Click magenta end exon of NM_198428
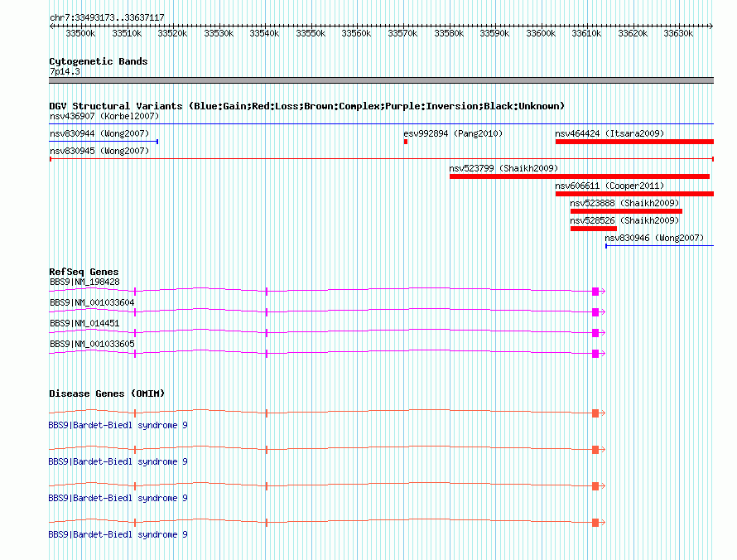 pos(595,292)
